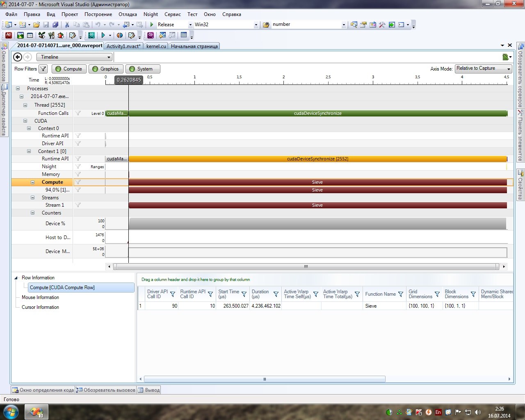525x420 pixels.
Task: Open the Сервис menu
Action: pyautogui.click(x=173, y=14)
